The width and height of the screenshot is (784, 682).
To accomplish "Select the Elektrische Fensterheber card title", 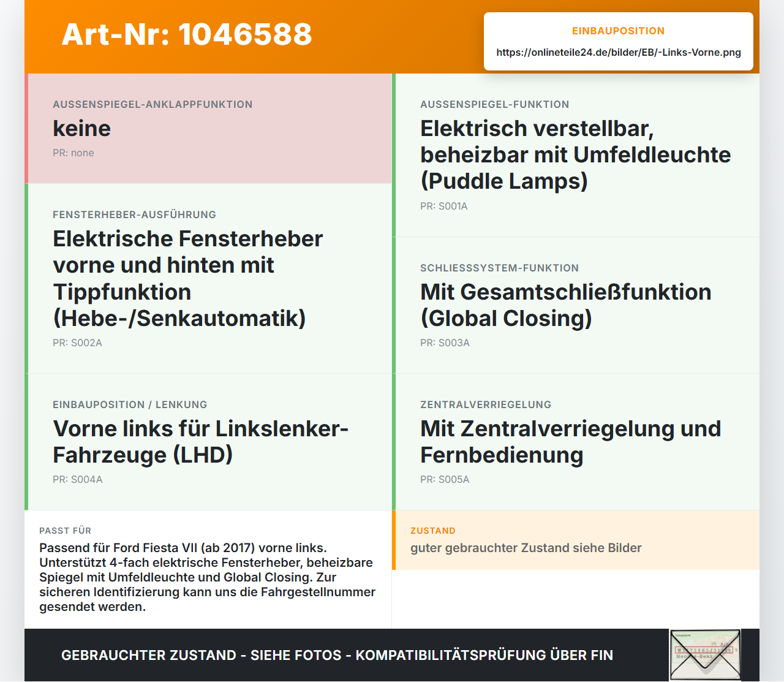I will pos(187,278).
